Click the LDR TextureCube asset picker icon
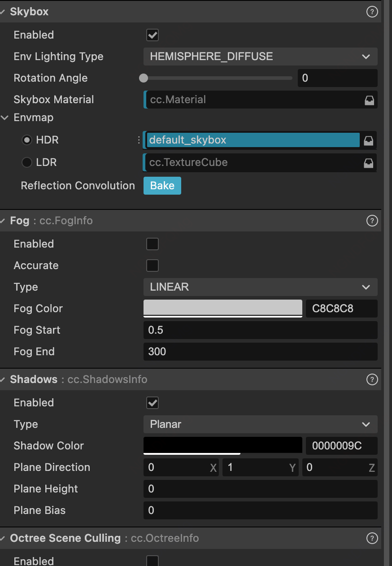392x566 pixels. click(368, 163)
